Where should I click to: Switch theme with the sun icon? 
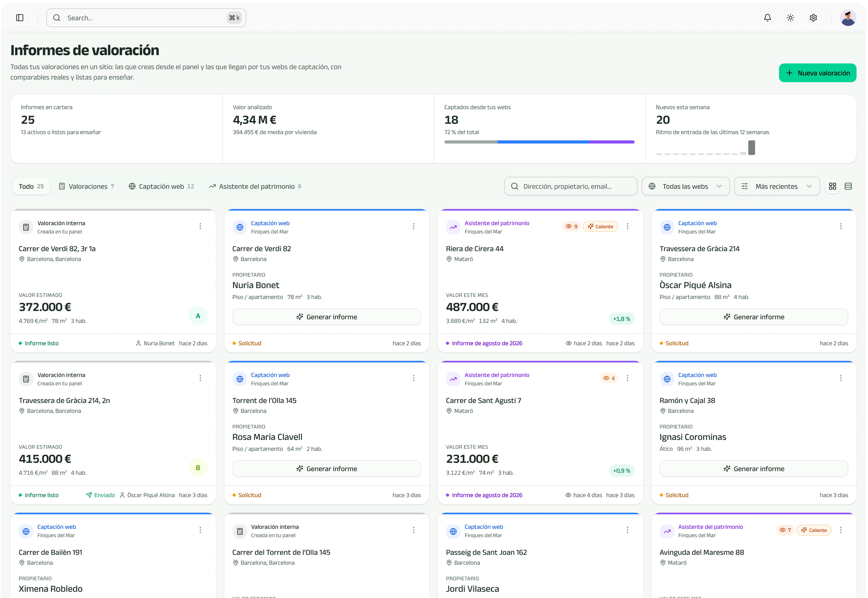pyautogui.click(x=790, y=18)
